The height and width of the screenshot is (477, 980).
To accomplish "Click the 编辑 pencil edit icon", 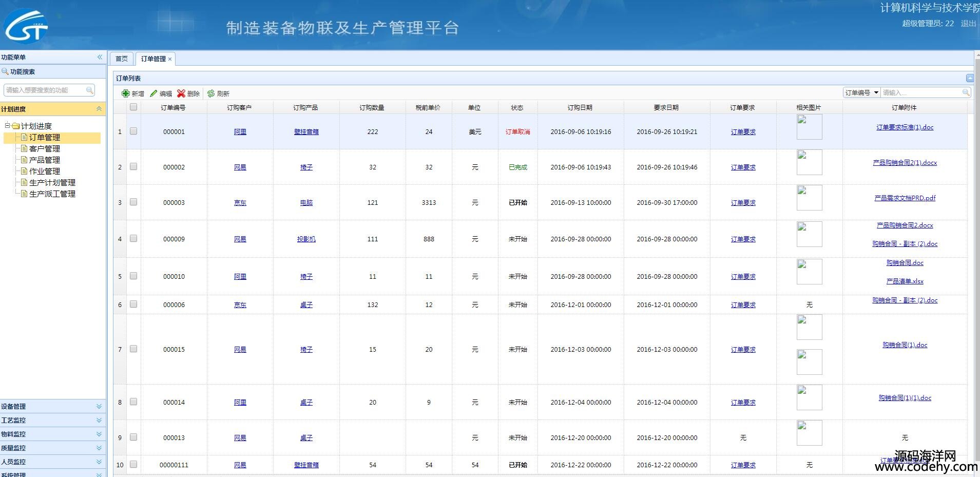I will coord(153,93).
